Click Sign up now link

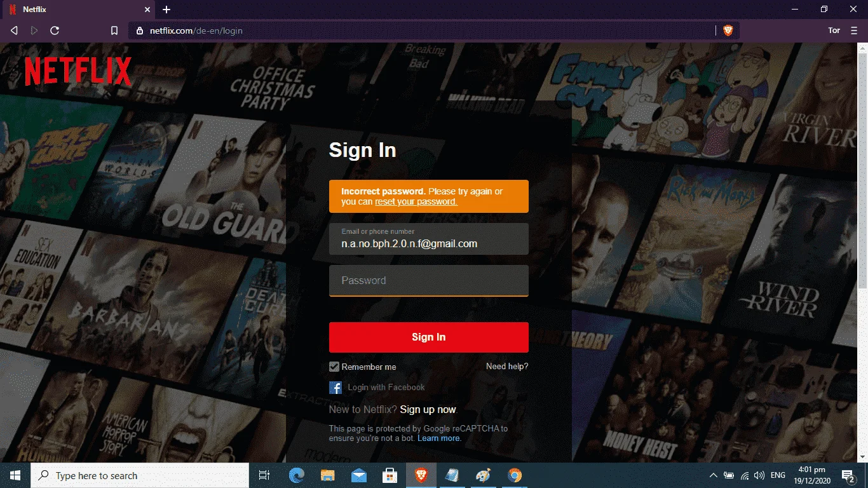[x=428, y=410]
